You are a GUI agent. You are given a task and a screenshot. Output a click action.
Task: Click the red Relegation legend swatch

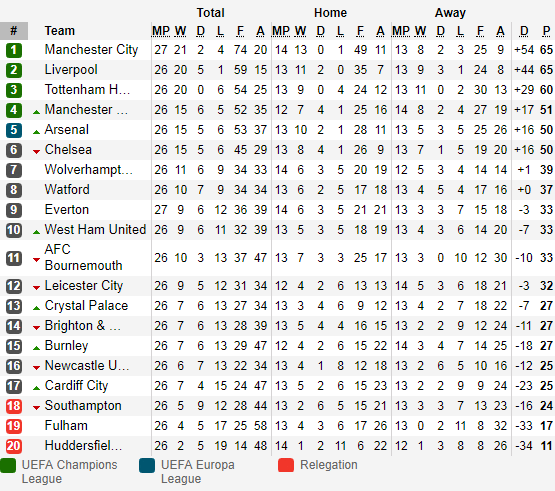[286, 466]
